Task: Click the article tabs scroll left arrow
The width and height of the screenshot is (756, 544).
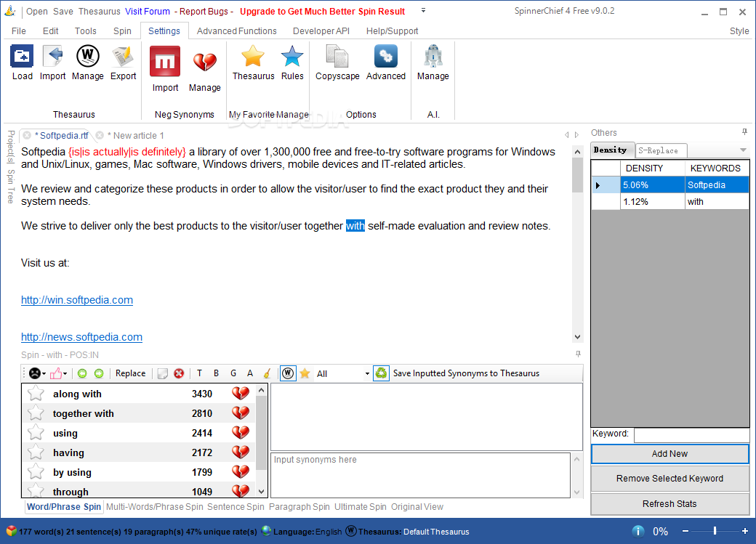Action: pyautogui.click(x=567, y=135)
